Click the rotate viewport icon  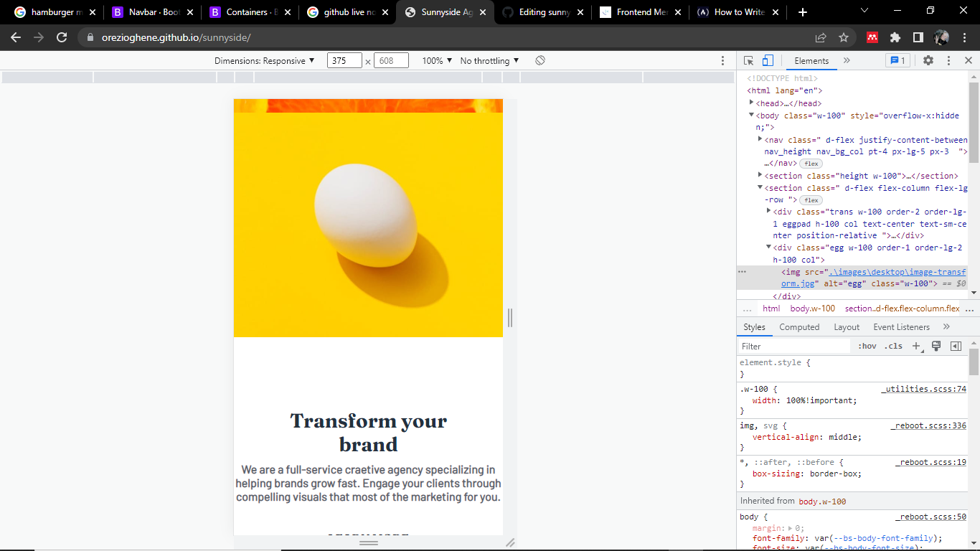540,60
